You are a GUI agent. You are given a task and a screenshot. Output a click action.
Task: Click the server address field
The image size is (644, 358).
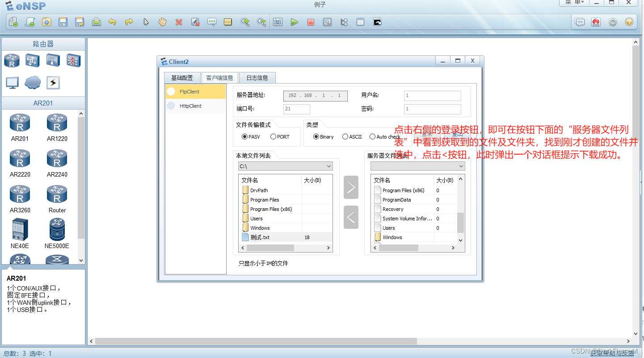[316, 96]
